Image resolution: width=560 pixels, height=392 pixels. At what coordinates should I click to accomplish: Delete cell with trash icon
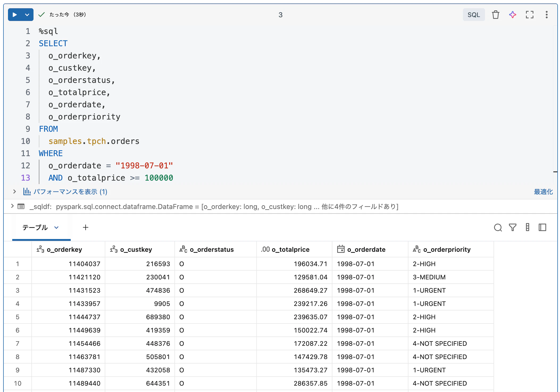(495, 15)
